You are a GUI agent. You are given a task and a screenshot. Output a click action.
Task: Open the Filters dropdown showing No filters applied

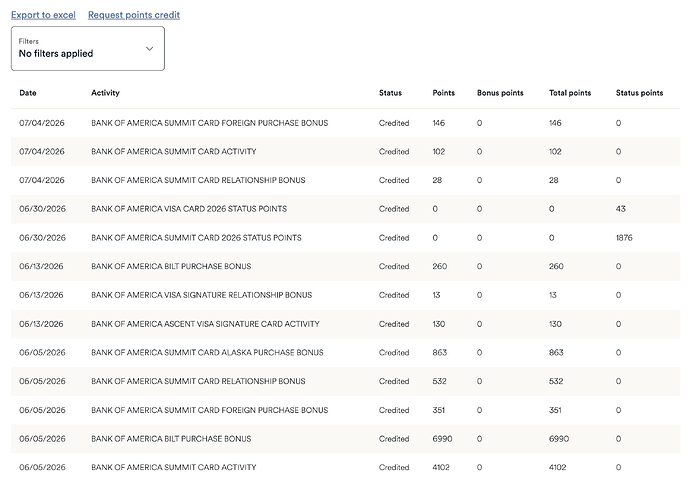tap(88, 48)
